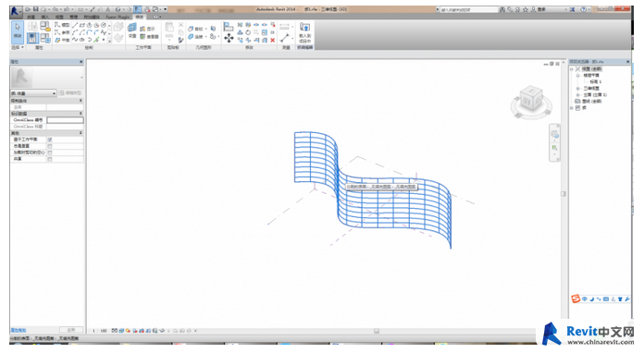Expand the Elevations tree node
Image resolution: width=644 pixels, height=353 pixels.
578,95
